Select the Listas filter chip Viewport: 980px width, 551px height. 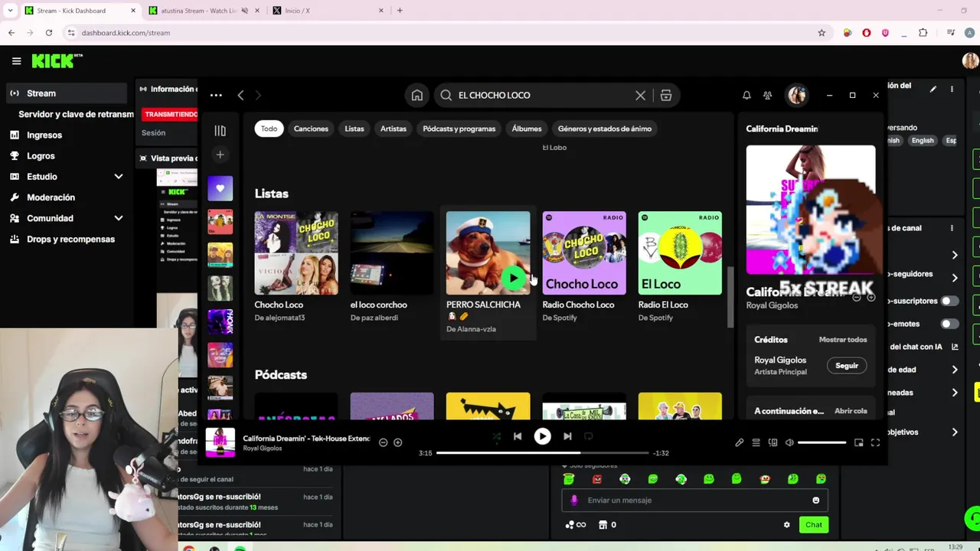354,129
